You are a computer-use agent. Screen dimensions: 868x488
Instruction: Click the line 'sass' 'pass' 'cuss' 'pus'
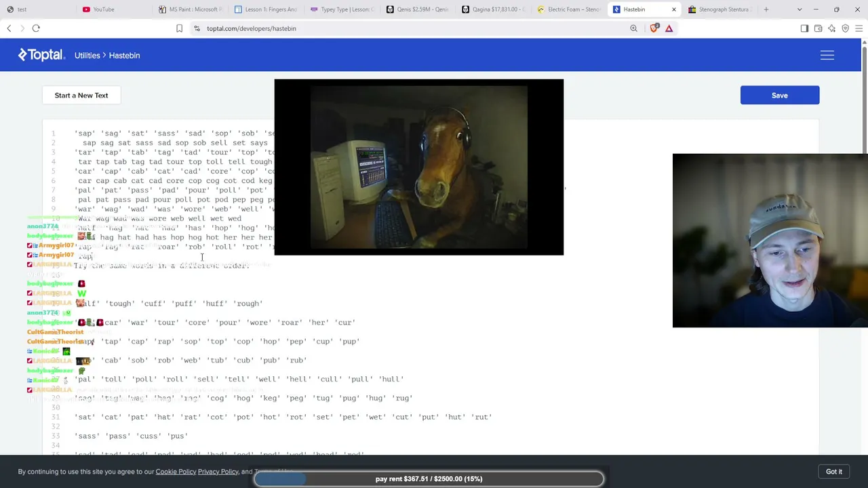coord(131,436)
